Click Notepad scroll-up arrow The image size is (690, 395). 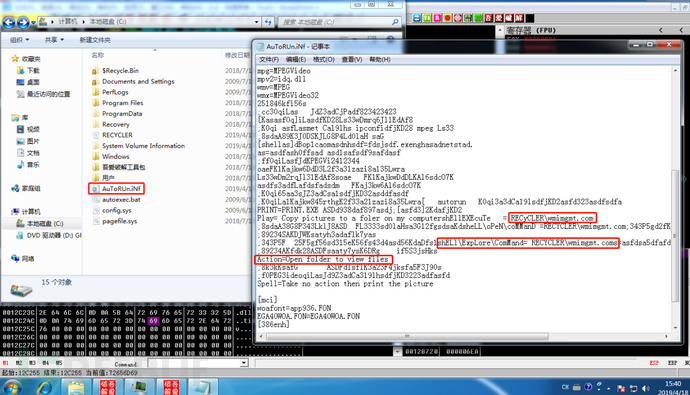pyautogui.click(x=675, y=70)
